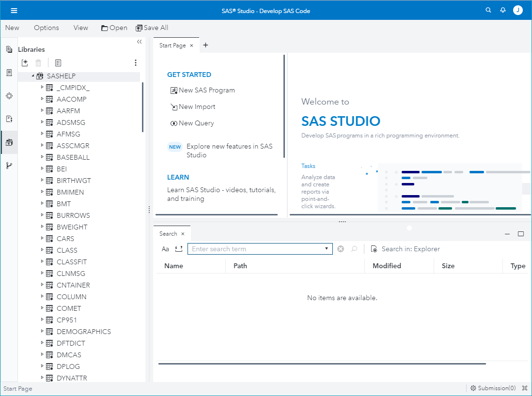Screen dimensions: 532x396
Task: Switch to the Start Page tab
Action: pos(172,45)
